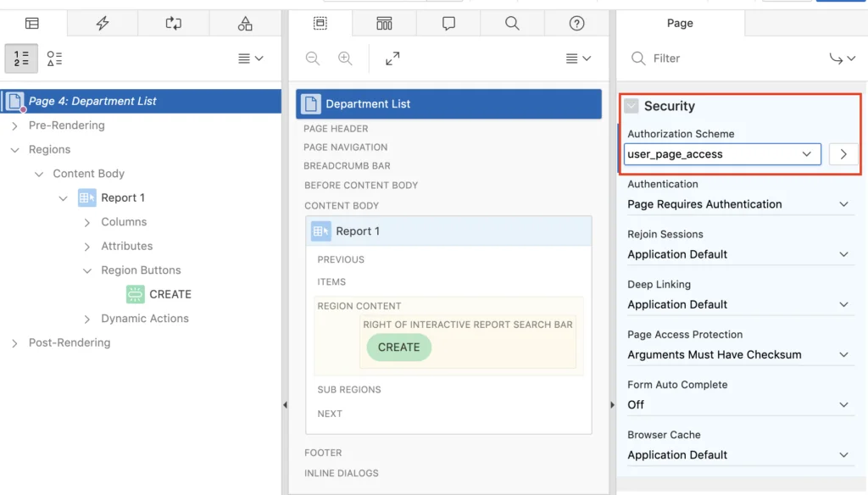Zoom in the layout view
Image resolution: width=868 pixels, height=495 pixels.
pyautogui.click(x=345, y=58)
